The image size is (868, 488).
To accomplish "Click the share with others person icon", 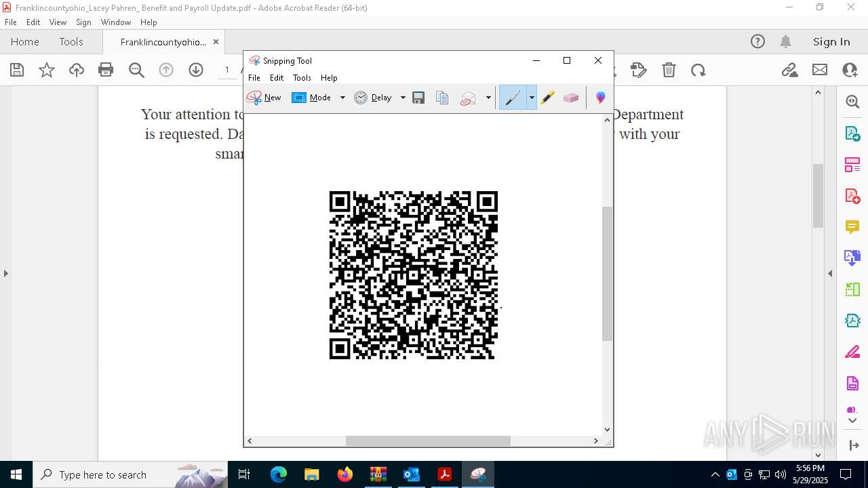I will pyautogui.click(x=850, y=70).
